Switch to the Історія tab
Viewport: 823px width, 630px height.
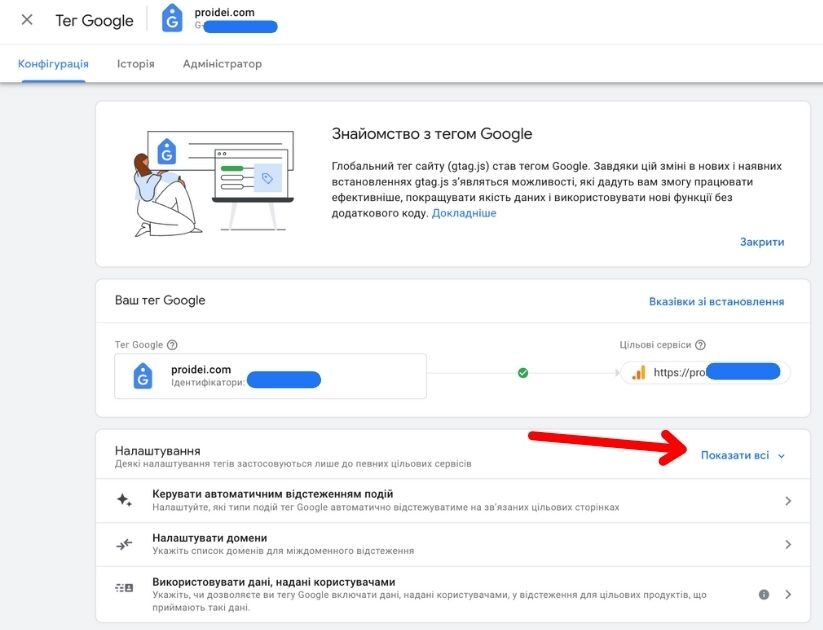135,64
